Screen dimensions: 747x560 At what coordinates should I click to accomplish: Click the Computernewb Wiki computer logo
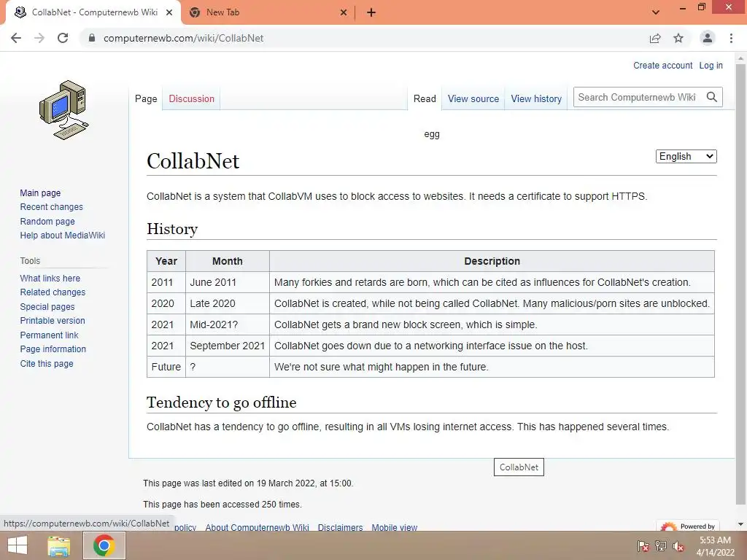click(64, 110)
